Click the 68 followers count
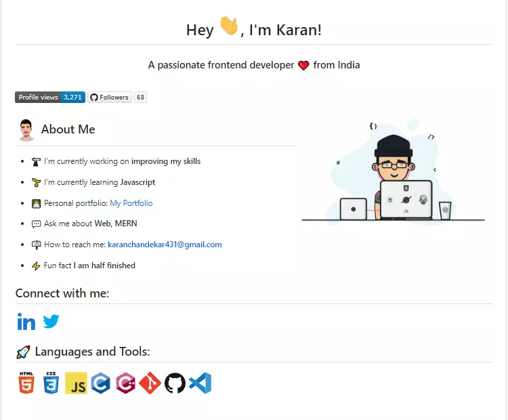This screenshot has height=420, width=508. click(140, 98)
